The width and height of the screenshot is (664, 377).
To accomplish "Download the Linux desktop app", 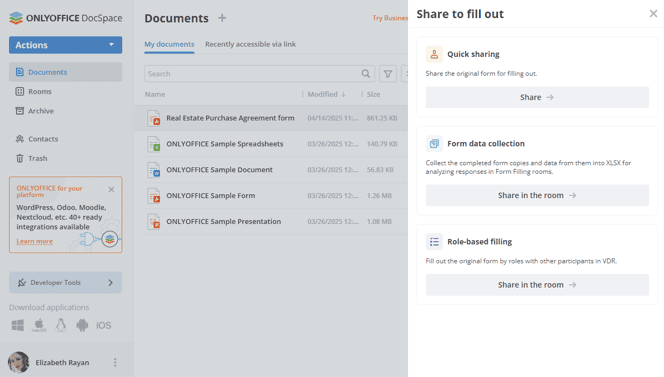I will pos(61,325).
